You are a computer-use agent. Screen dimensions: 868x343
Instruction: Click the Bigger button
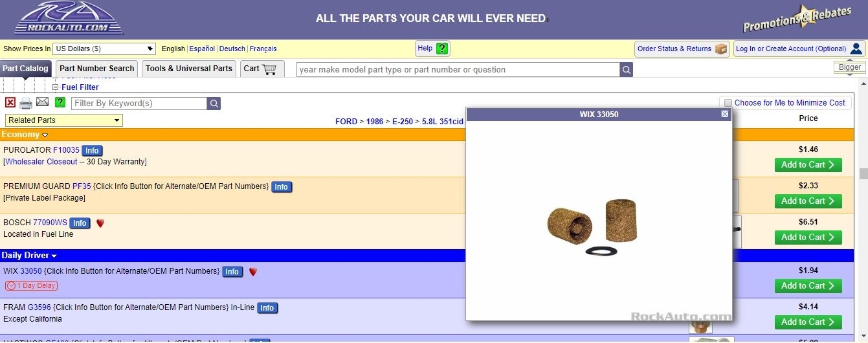[x=850, y=67]
